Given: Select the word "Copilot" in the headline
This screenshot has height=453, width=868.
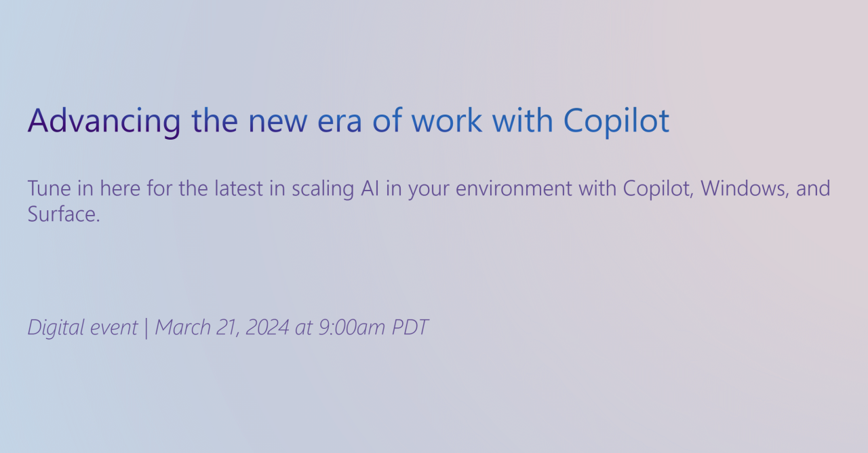Looking at the screenshot, I should pos(616,121).
